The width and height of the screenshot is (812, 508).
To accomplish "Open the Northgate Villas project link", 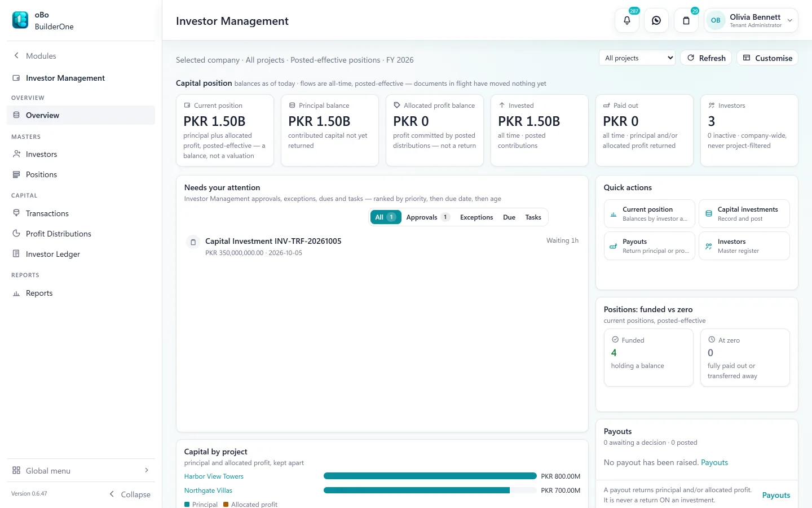I will 208,491.
